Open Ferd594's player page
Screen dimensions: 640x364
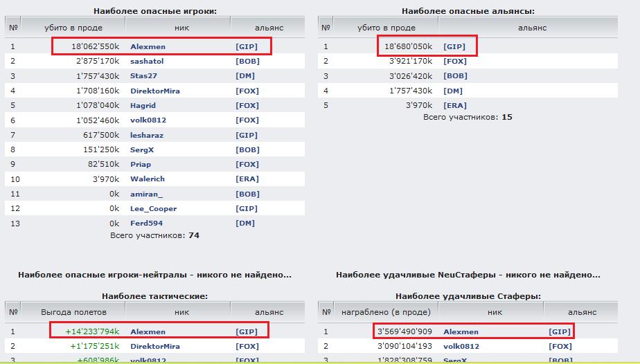[146, 224]
